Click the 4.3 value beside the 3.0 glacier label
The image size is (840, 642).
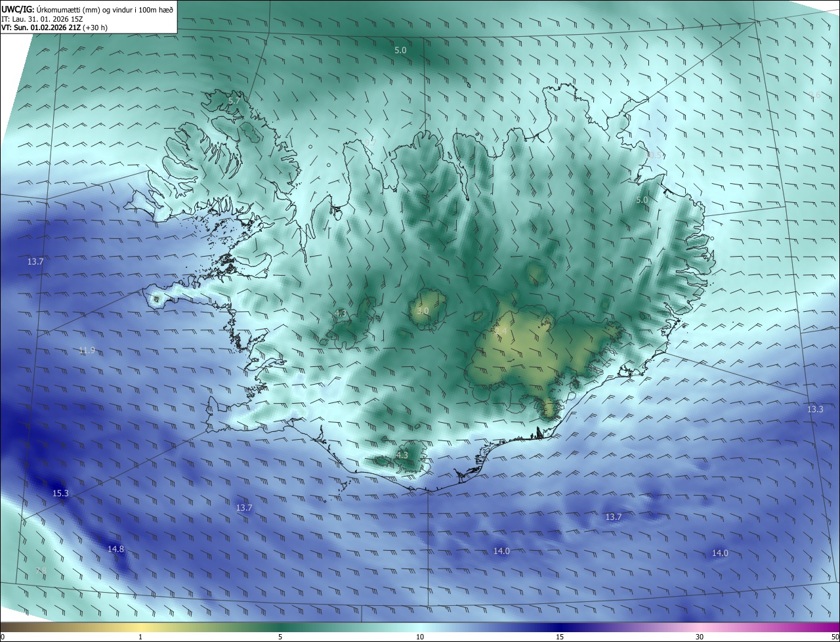click(x=340, y=313)
